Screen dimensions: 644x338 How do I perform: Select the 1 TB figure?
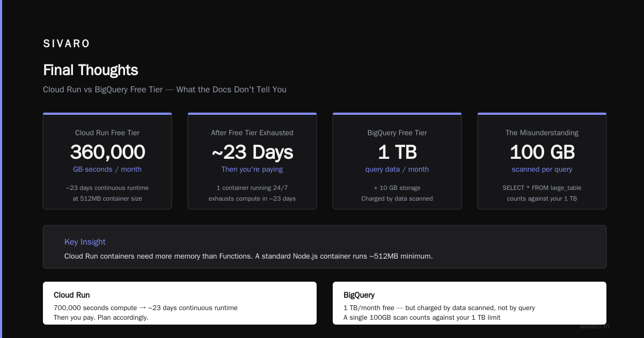pyautogui.click(x=397, y=152)
